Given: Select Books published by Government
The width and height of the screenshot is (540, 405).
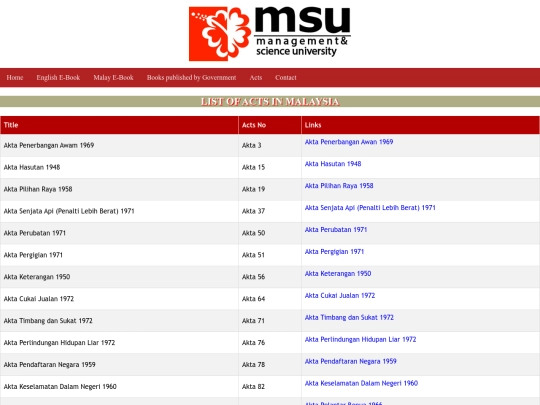Looking at the screenshot, I should point(191,77).
